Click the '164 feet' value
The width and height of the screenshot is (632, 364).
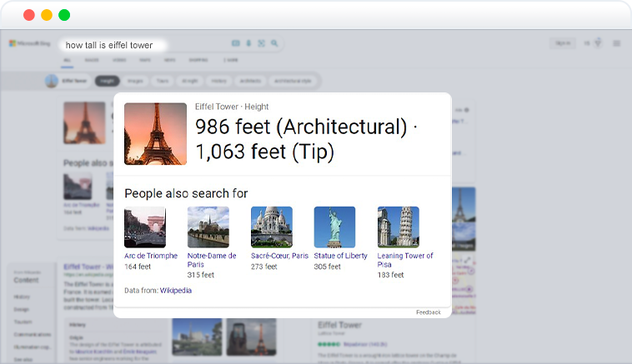click(138, 267)
